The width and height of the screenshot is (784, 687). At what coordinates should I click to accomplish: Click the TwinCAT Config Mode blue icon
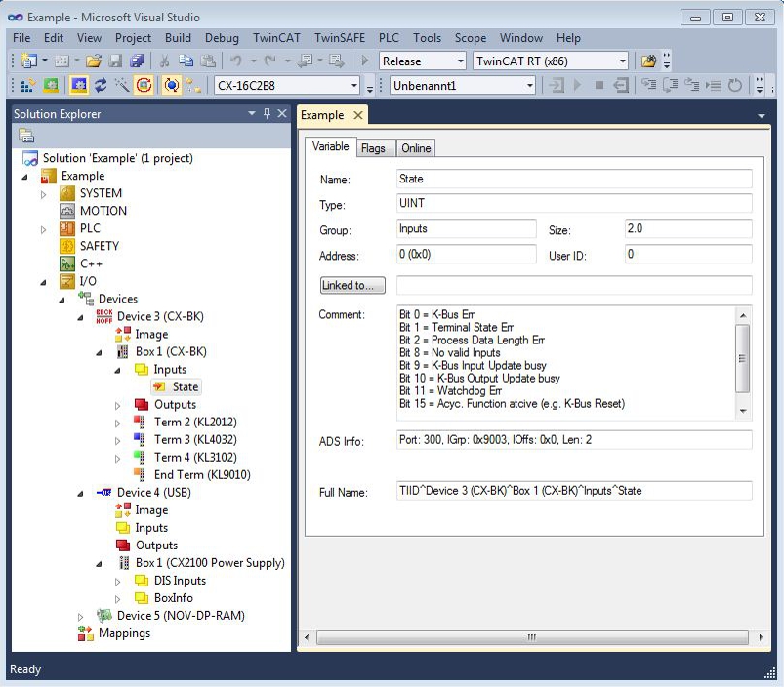coord(78,86)
